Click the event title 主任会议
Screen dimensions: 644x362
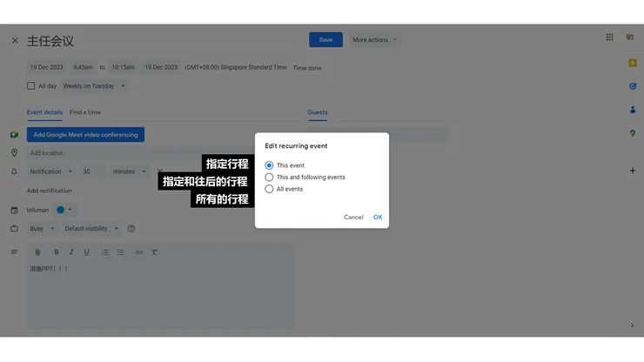pos(50,41)
